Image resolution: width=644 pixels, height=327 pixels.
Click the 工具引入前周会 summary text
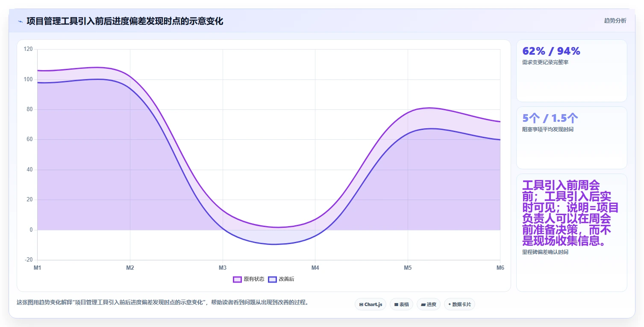tap(571, 213)
